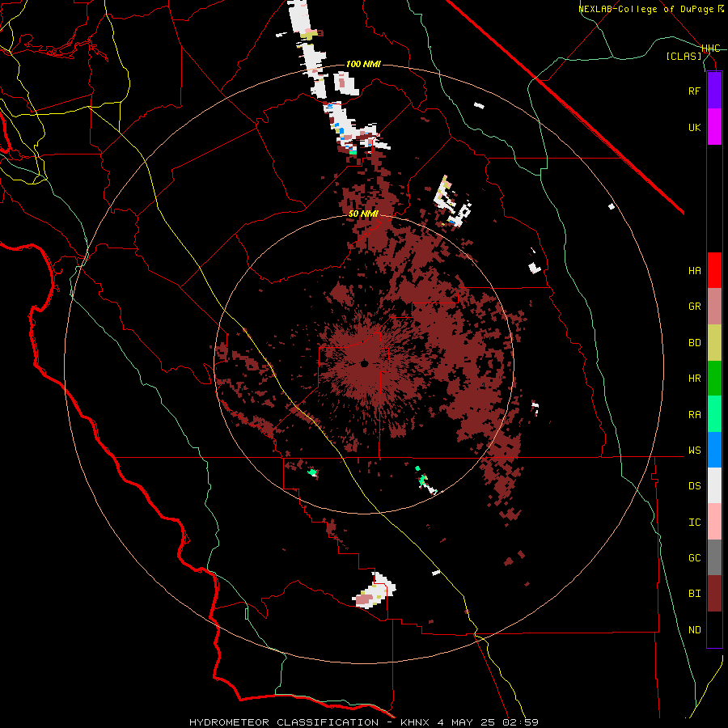728x728 pixels.
Task: Click the IC legend label
Action: click(x=694, y=523)
